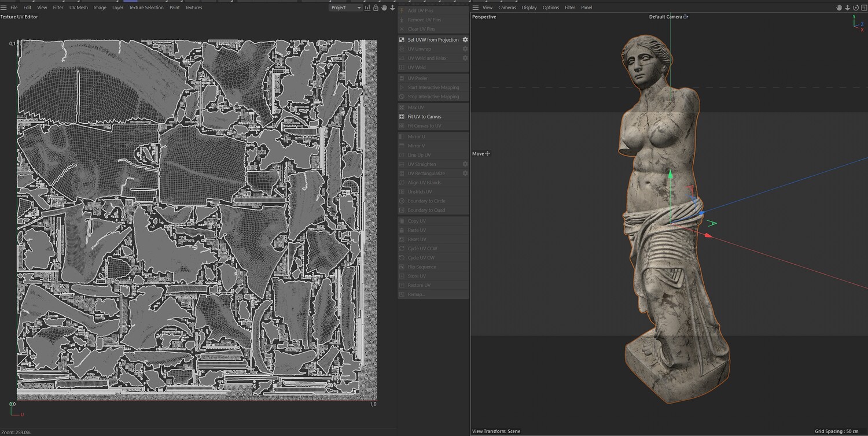
Task: Click the green Y-axis move handle
Action: (671, 173)
